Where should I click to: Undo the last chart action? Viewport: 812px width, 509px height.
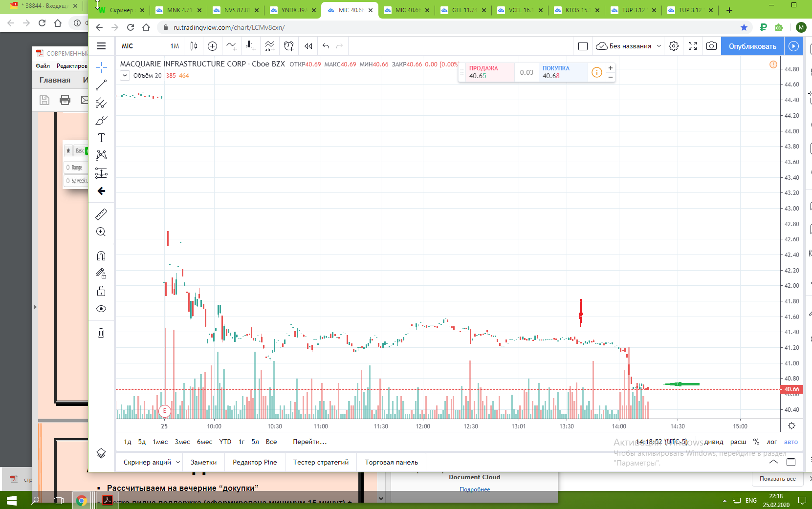326,46
